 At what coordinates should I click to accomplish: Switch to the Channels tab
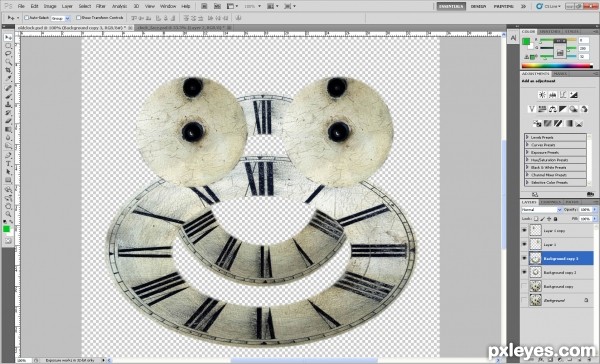[x=551, y=202]
